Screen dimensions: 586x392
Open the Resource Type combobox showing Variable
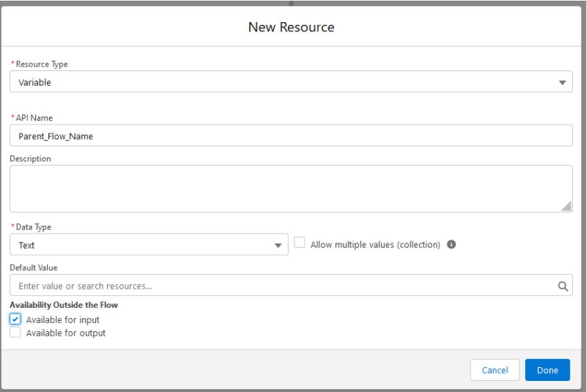[286, 82]
